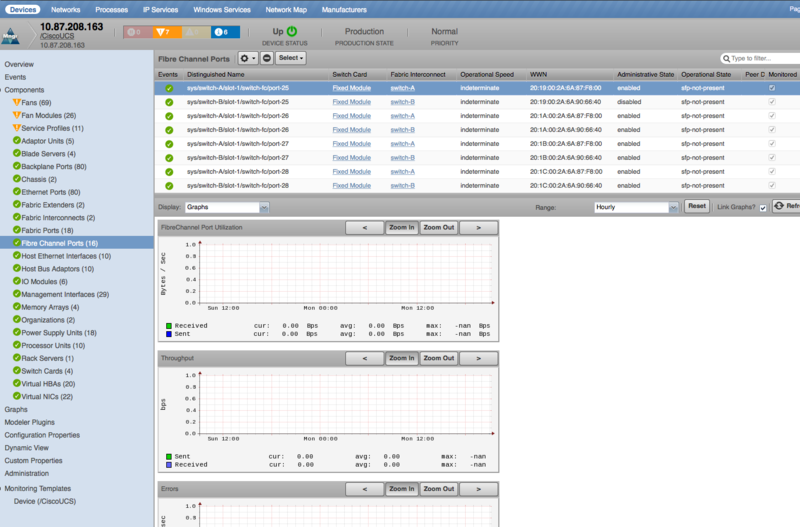Click the remove (minus) icon in toolbar
This screenshot has height=527, width=800.
click(x=267, y=58)
